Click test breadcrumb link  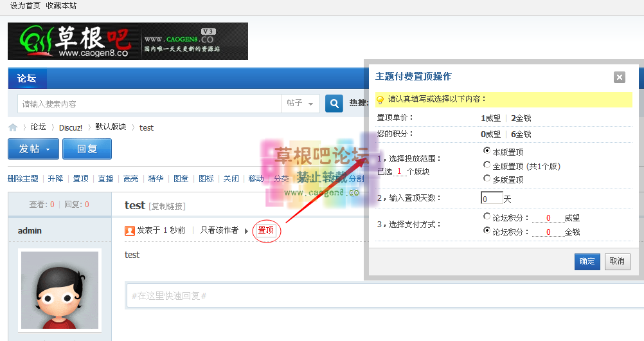pyautogui.click(x=146, y=128)
